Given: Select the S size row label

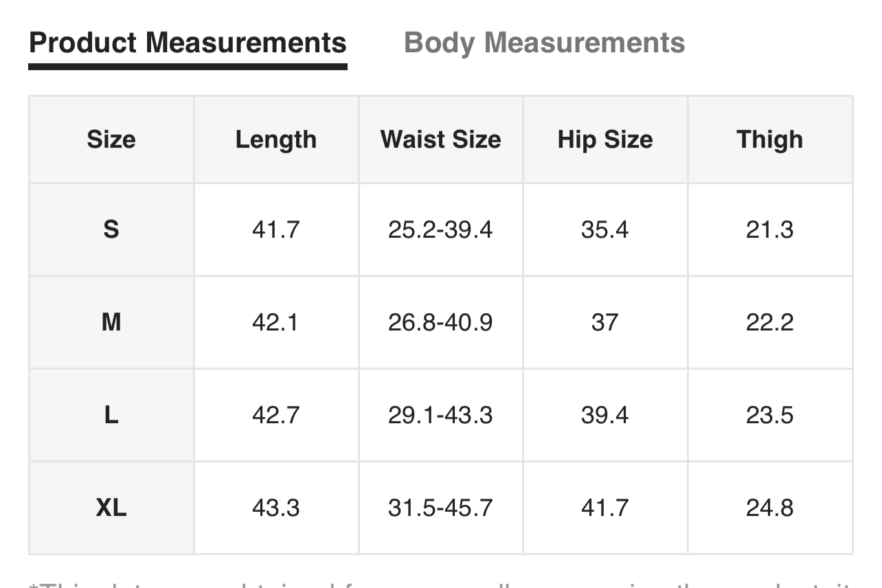Looking at the screenshot, I should (x=111, y=229).
